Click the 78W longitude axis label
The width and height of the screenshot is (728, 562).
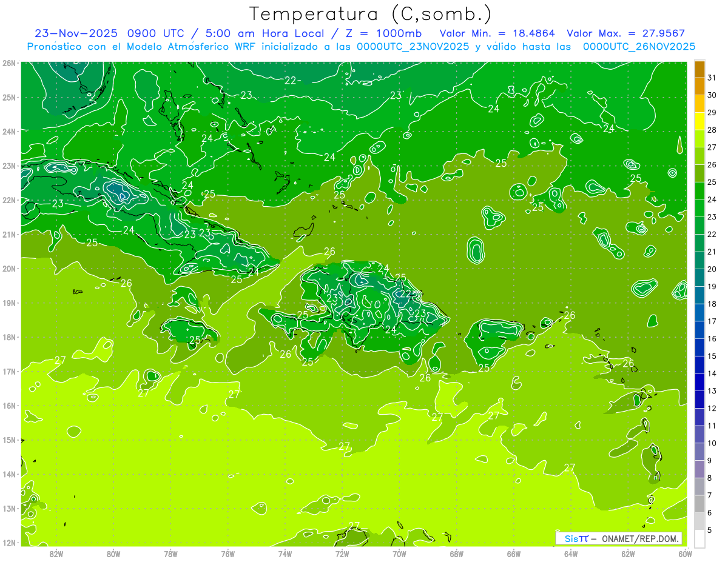click(x=170, y=554)
